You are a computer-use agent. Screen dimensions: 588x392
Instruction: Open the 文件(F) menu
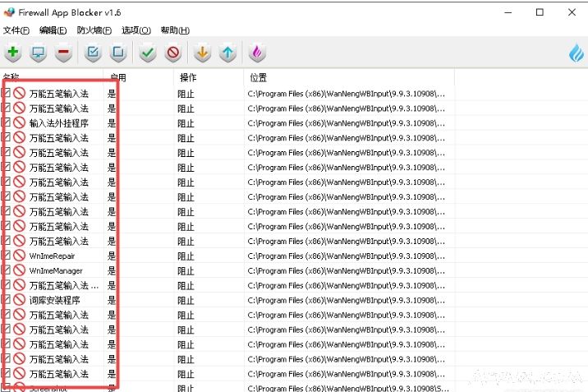click(x=16, y=30)
